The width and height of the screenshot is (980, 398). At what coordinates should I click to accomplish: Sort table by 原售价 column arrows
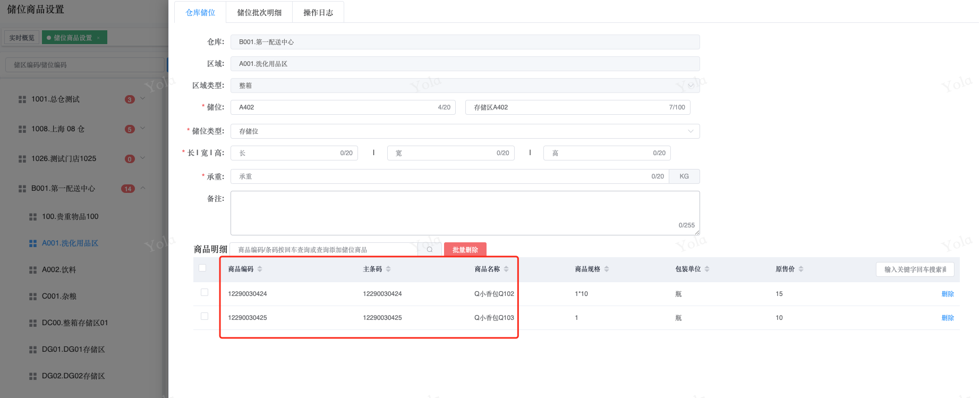[x=801, y=269]
